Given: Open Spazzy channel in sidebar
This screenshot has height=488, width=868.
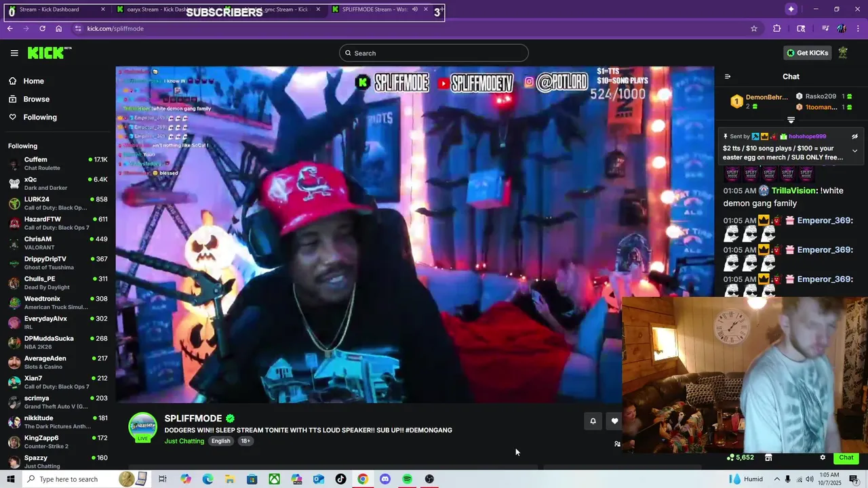Looking at the screenshot, I should pyautogui.click(x=58, y=462).
